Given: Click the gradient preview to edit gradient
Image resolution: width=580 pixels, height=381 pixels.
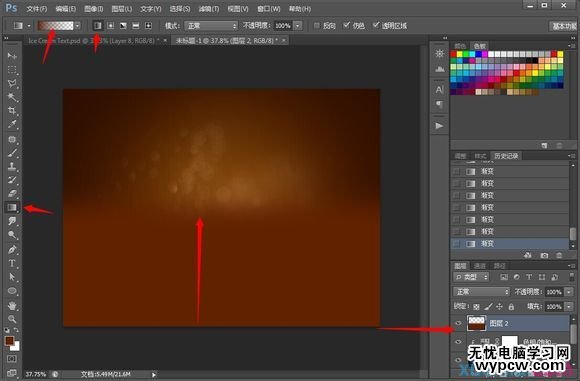Looking at the screenshot, I should pyautogui.click(x=55, y=26).
